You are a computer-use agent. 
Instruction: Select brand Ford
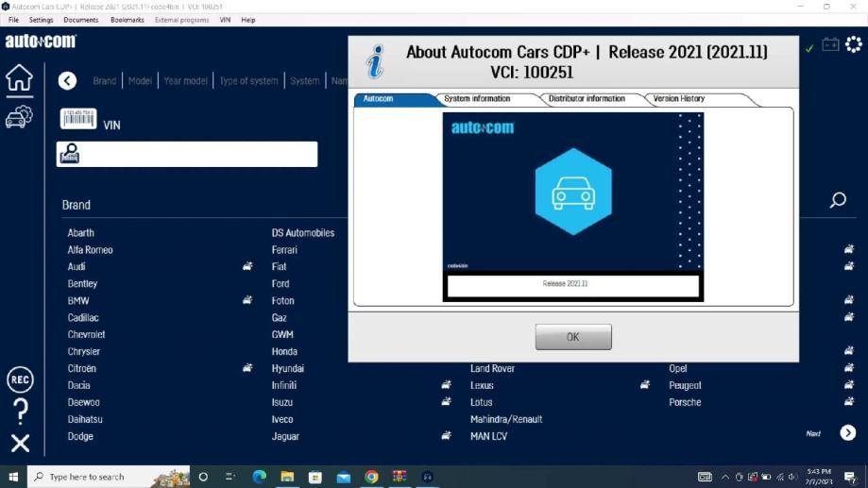[x=281, y=284]
